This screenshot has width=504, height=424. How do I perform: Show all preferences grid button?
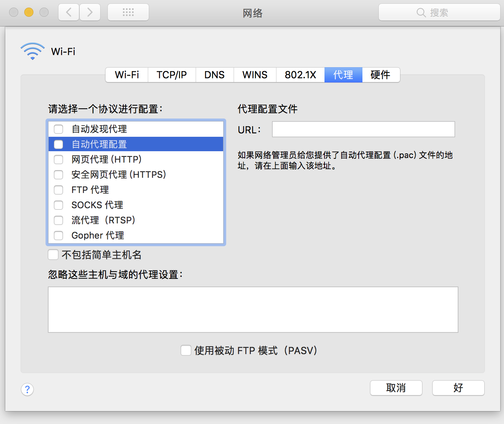click(128, 13)
